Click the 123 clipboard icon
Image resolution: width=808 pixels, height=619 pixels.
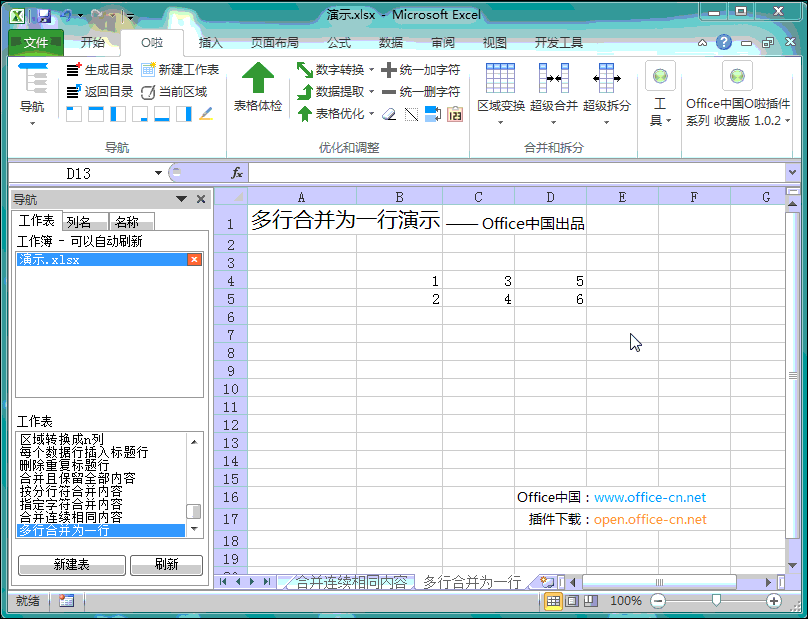pos(455,114)
